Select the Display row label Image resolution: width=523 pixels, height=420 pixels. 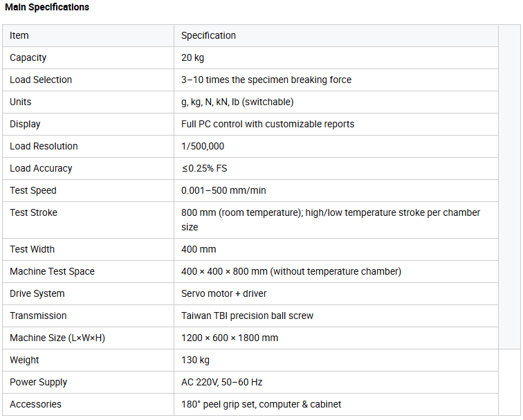(x=25, y=124)
